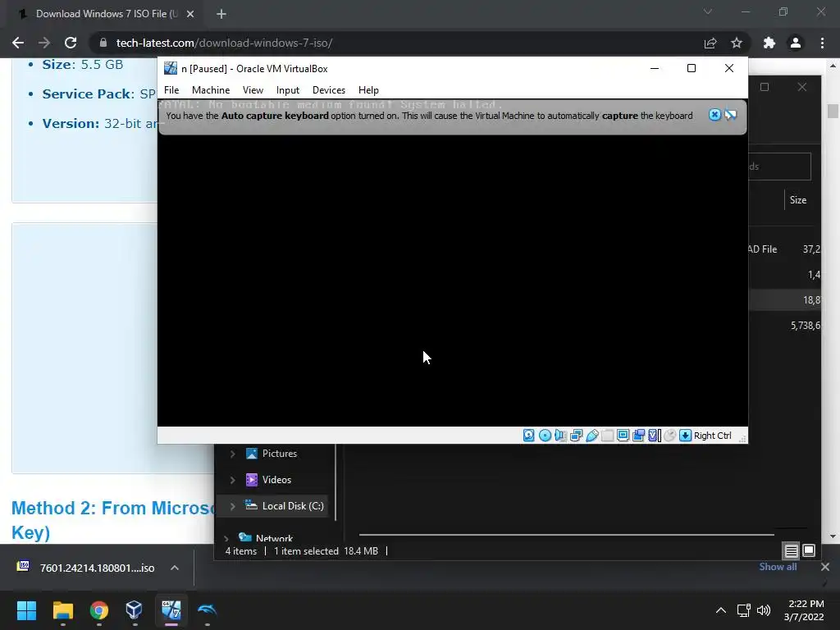Click Chrome page vertical scrollbar thumb
Image resolution: width=840 pixels, height=630 pixels.
[x=833, y=111]
